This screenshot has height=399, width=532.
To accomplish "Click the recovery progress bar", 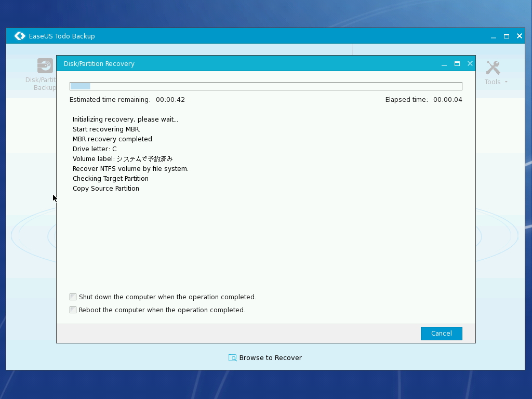I will click(x=266, y=86).
